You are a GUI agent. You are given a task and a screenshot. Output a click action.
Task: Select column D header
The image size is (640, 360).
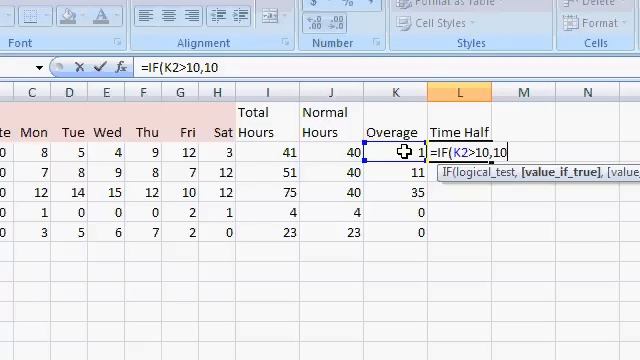pyautogui.click(x=69, y=93)
